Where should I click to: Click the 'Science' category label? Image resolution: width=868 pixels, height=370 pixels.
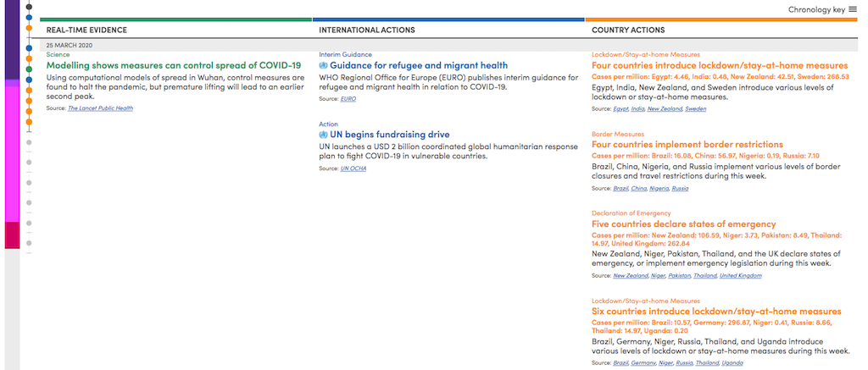[58, 54]
